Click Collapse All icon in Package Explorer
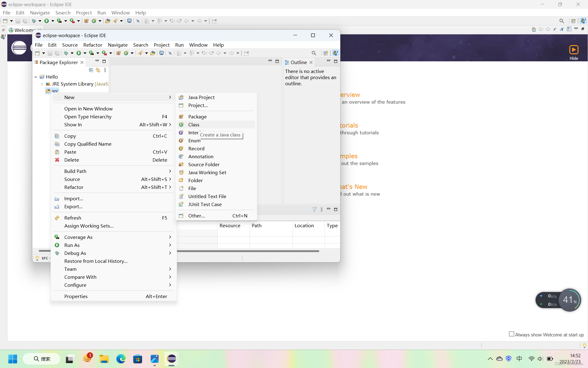 coord(91,70)
